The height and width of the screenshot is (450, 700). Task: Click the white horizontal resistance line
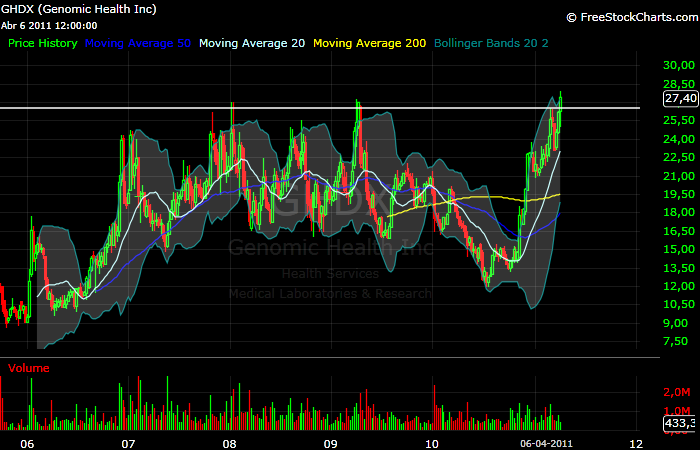(x=320, y=108)
